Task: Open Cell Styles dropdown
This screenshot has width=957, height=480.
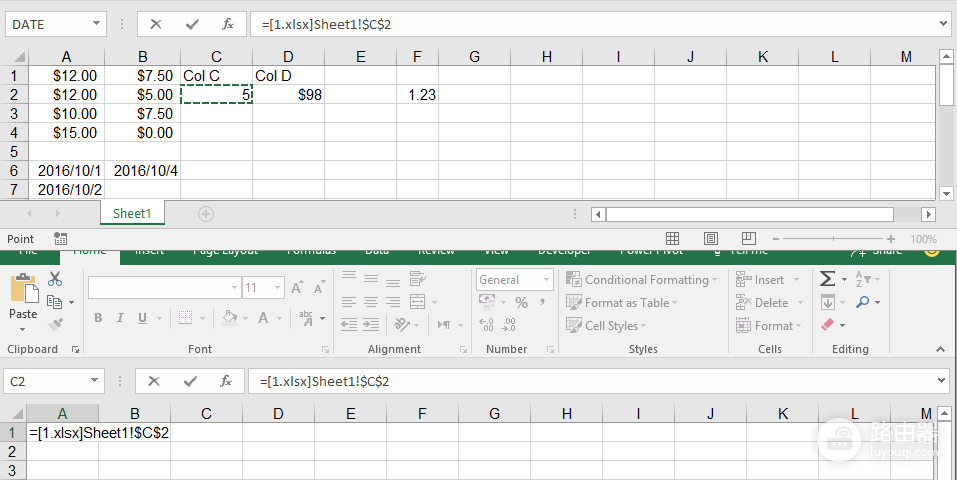Action: pyautogui.click(x=605, y=325)
